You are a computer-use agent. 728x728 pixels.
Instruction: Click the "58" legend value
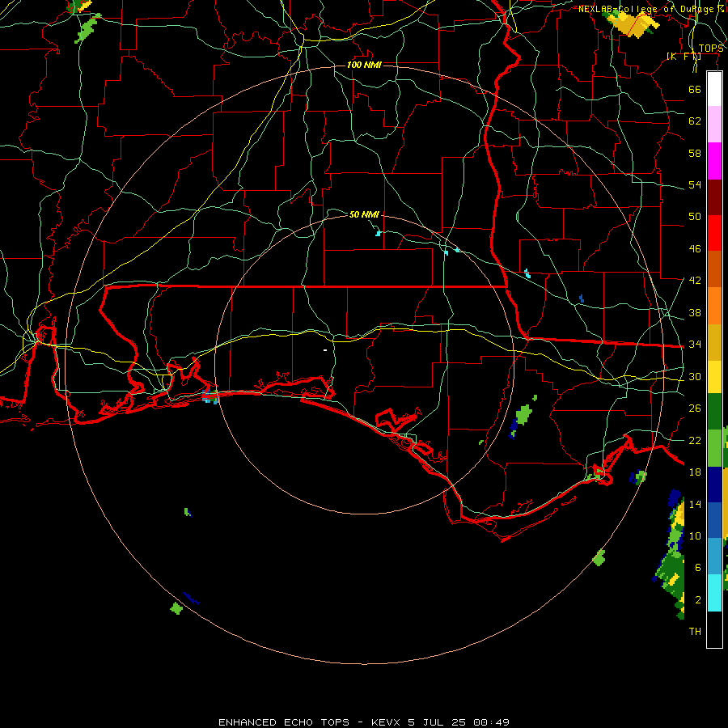click(695, 153)
